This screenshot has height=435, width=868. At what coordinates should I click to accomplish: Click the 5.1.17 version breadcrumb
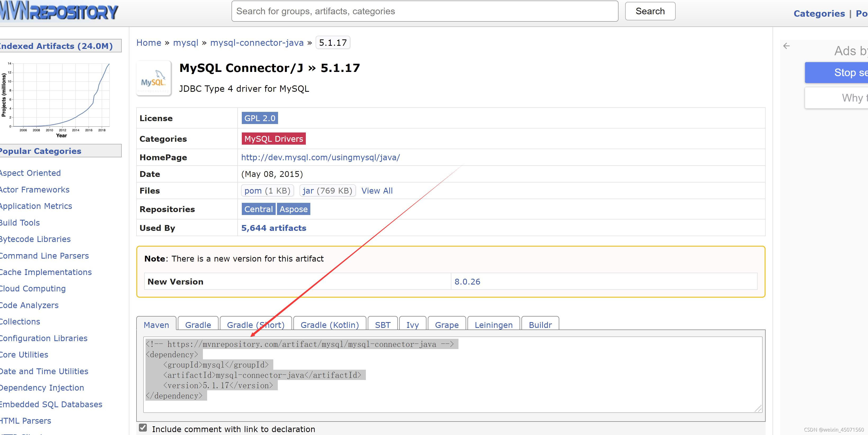333,43
